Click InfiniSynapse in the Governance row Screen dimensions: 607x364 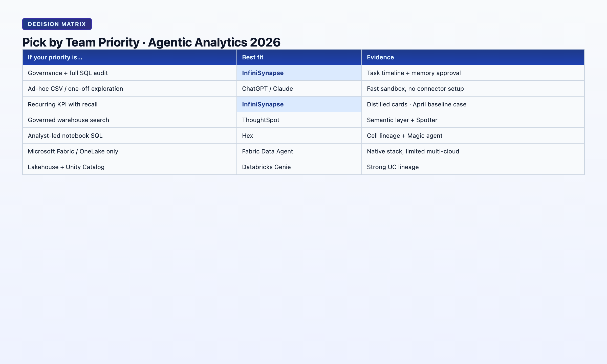tap(299, 73)
